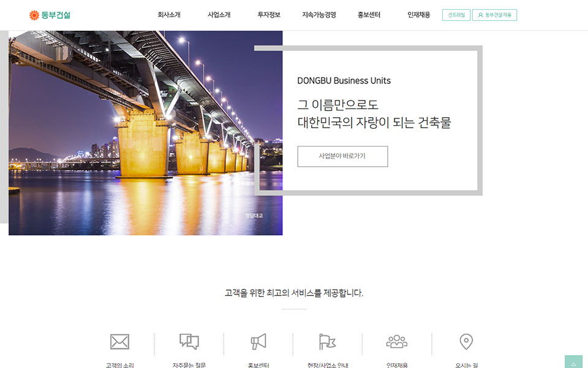Viewport: 588px width, 368px height.
Task: Click the 센트레빌 button
Action: pyautogui.click(x=456, y=15)
